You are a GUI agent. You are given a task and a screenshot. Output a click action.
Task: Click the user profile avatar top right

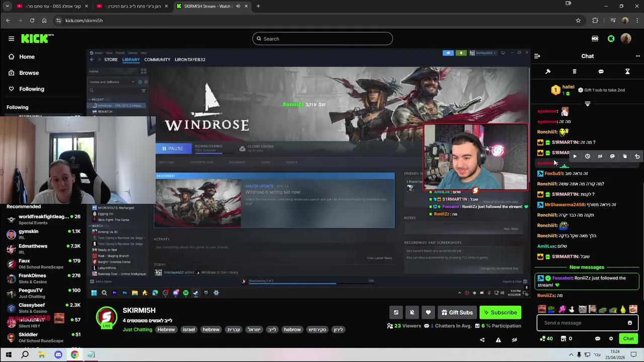click(x=626, y=39)
